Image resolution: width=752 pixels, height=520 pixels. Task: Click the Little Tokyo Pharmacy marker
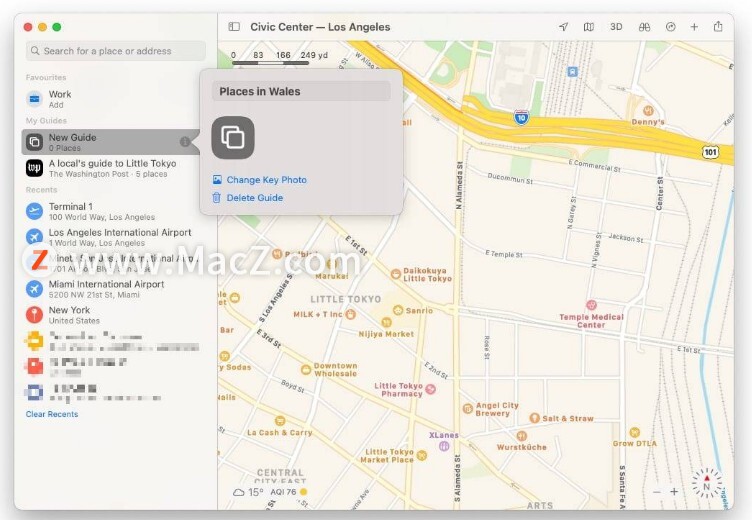[431, 389]
